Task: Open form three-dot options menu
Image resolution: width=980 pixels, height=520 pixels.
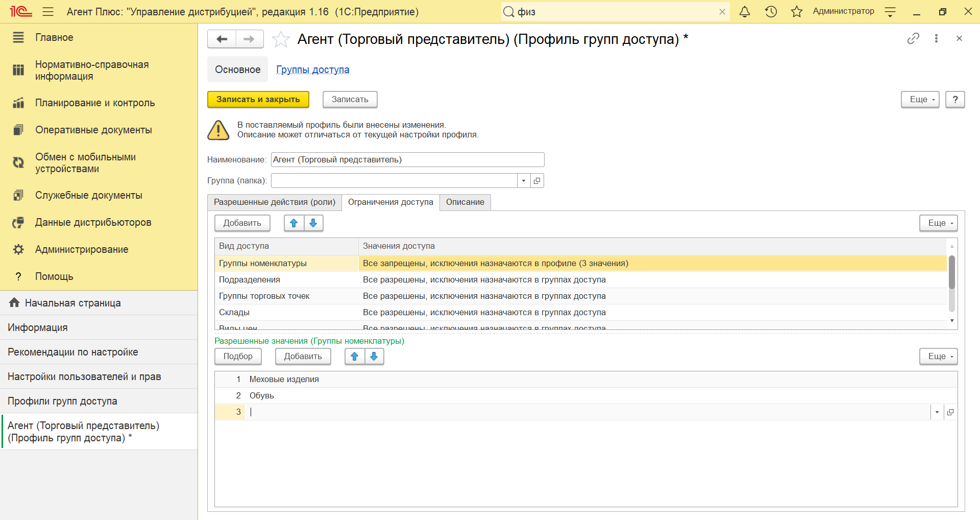Action: (x=936, y=38)
